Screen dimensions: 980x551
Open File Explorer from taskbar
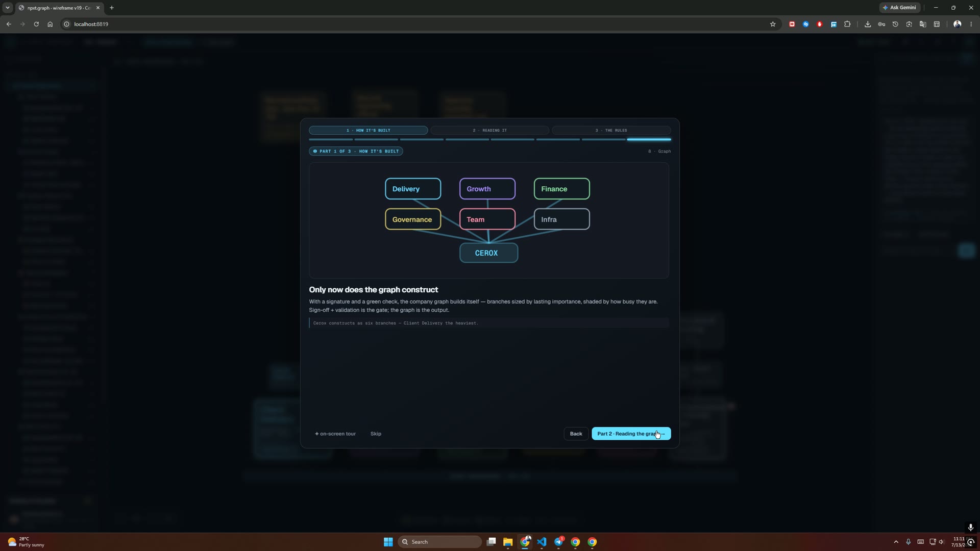point(508,542)
